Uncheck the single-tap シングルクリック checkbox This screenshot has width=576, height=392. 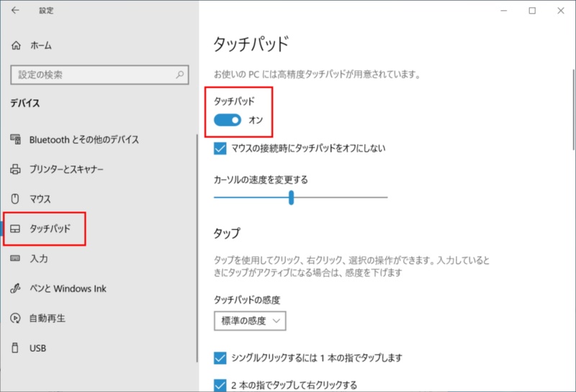coord(221,357)
